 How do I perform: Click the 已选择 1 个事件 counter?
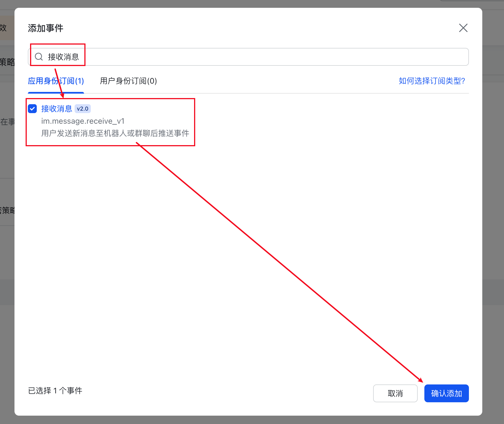pos(55,391)
